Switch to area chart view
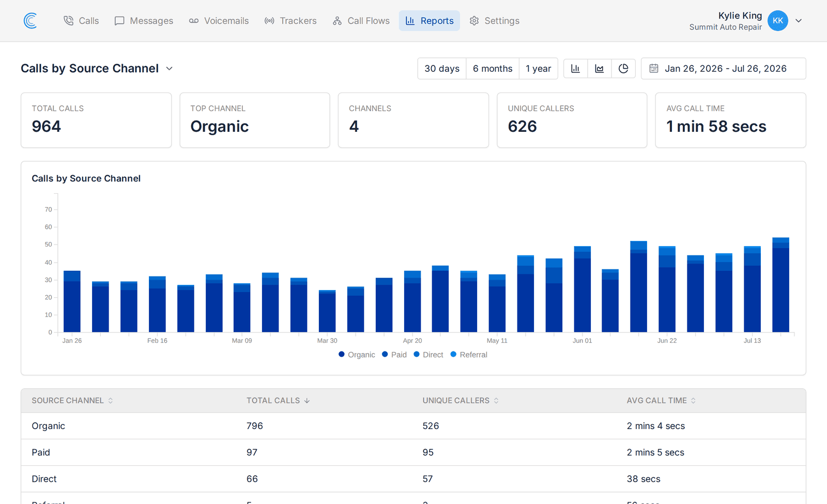Screen dimensions: 827x504 (600, 69)
